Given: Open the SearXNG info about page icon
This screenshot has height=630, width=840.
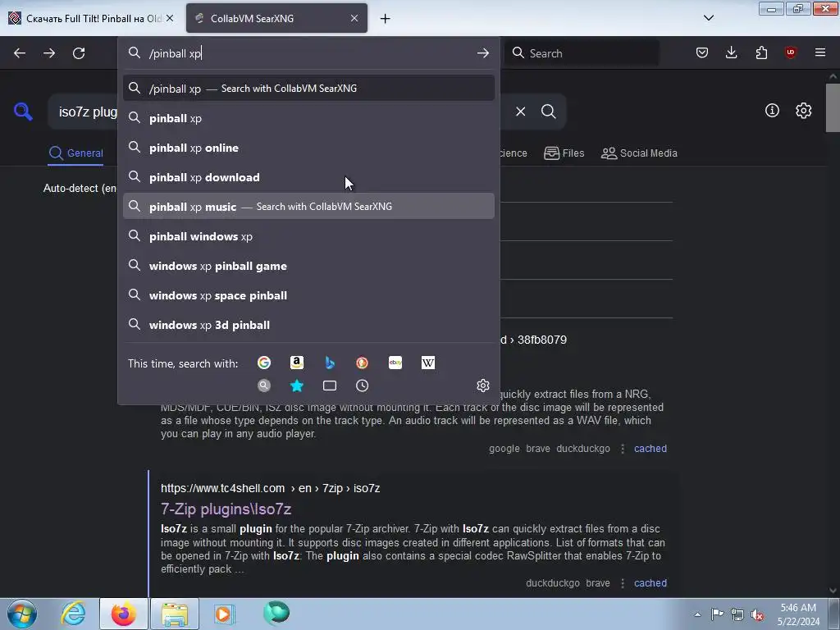Looking at the screenshot, I should [x=772, y=111].
